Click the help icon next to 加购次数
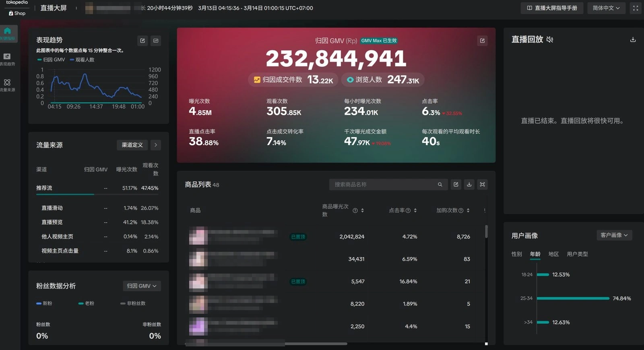644x350 pixels. point(461,210)
